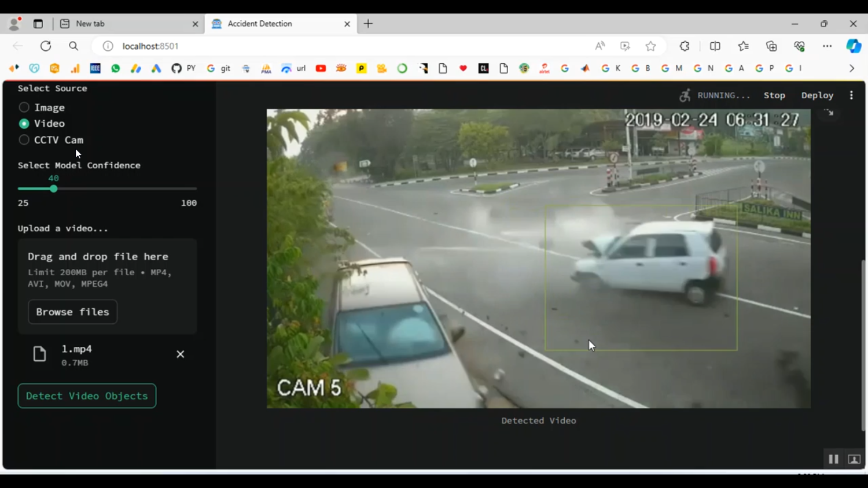Open Copilot from the browser toolbar
This screenshot has width=868, height=488.
(x=854, y=46)
